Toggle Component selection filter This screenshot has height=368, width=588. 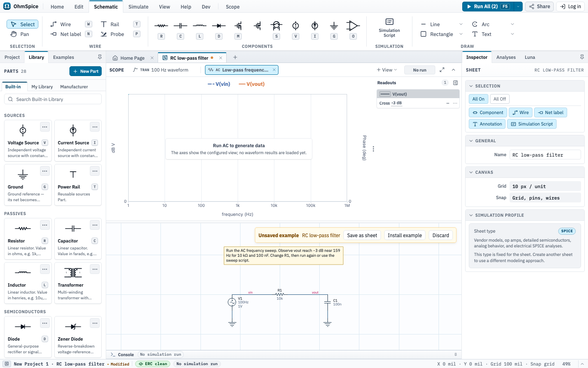click(488, 112)
